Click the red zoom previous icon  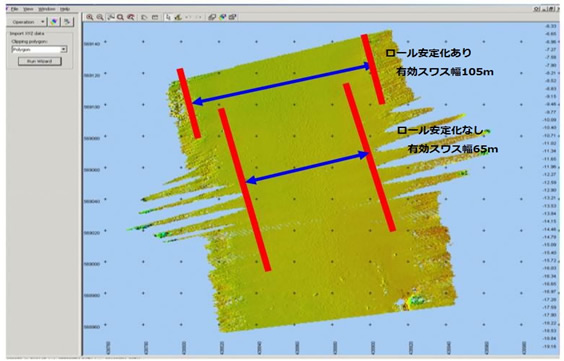point(131,17)
